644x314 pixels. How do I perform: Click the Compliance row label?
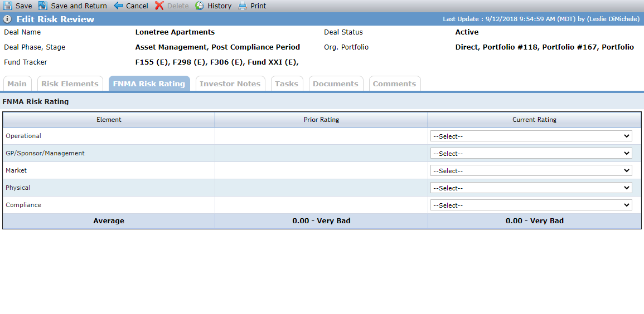click(x=23, y=204)
